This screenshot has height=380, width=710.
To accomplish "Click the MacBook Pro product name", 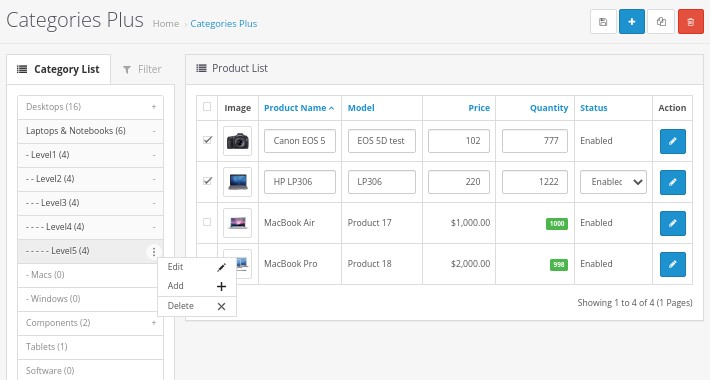I will pyautogui.click(x=290, y=264).
